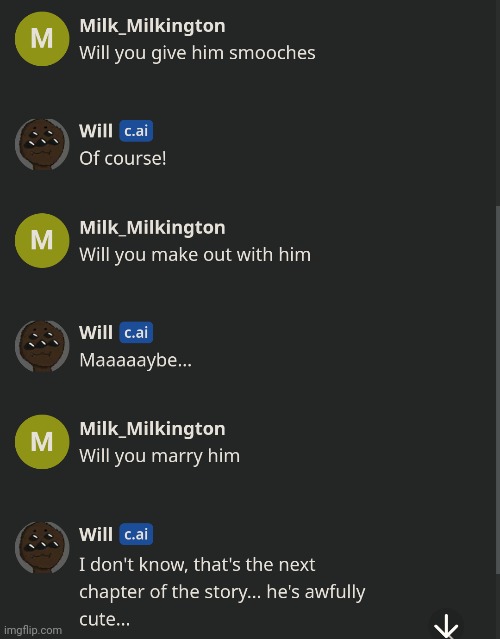500x639 pixels.
Task: Click Milk_Milkington avatar beside smooches message
Action: click(x=42, y=39)
